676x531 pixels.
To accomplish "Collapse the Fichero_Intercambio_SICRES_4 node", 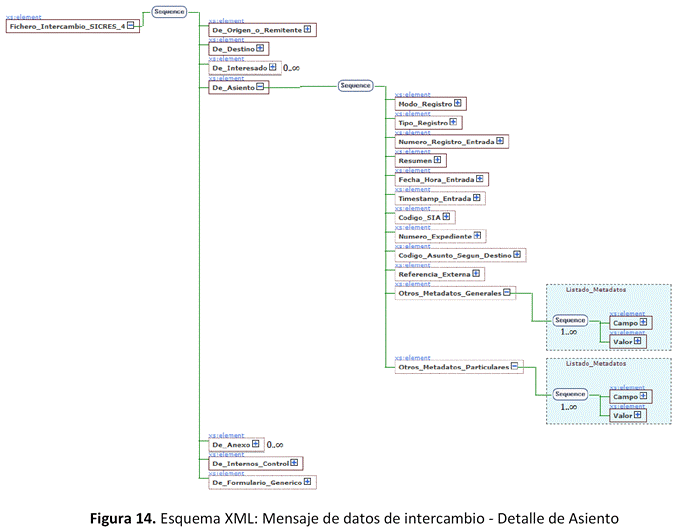I will 130,25.
